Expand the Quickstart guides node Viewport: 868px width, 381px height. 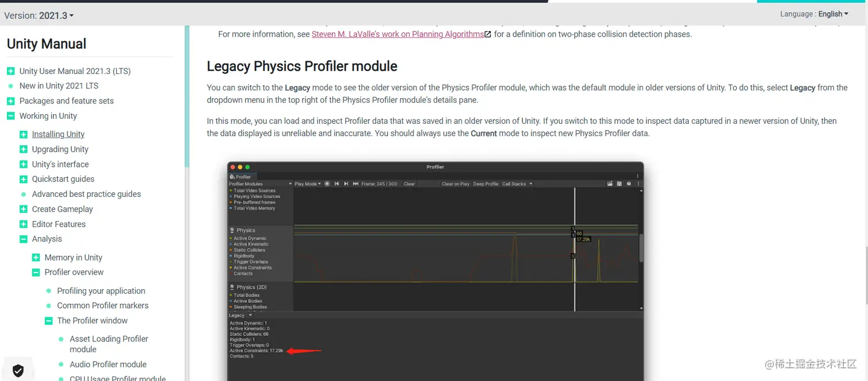click(x=24, y=179)
